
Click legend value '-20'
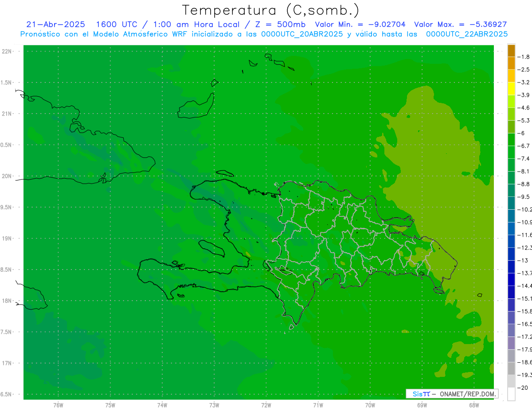523,388
